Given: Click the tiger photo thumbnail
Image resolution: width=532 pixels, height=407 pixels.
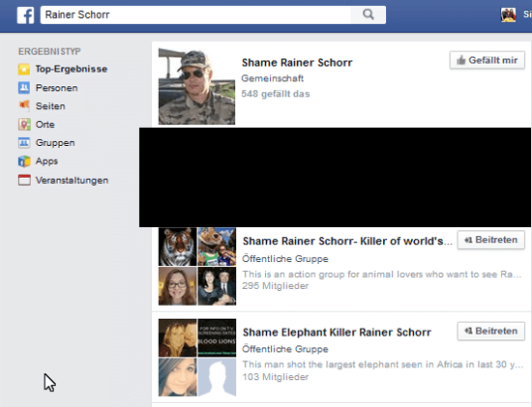Looking at the screenshot, I should click(x=177, y=247).
